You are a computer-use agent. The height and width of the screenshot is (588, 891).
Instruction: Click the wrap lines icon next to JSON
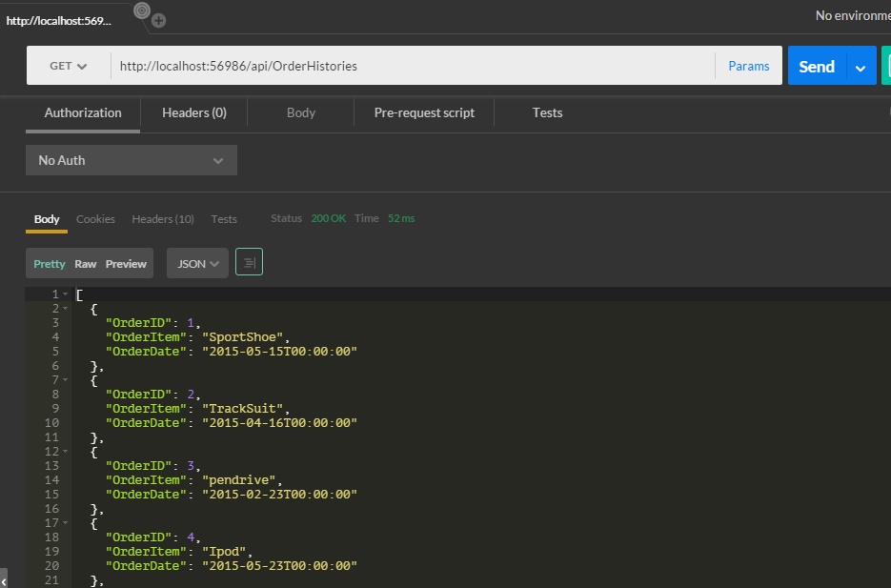(x=249, y=263)
